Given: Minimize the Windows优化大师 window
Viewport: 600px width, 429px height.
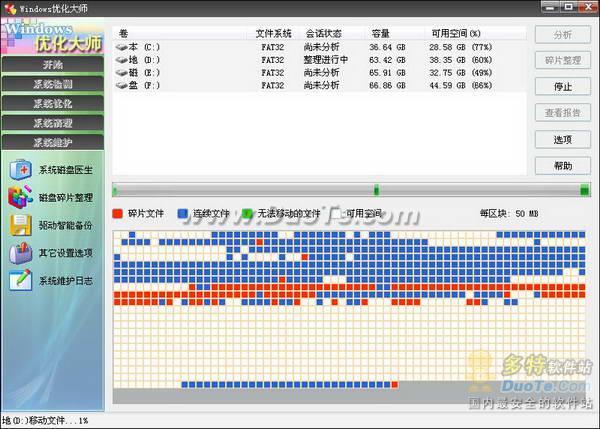Looking at the screenshot, I should click(549, 7).
